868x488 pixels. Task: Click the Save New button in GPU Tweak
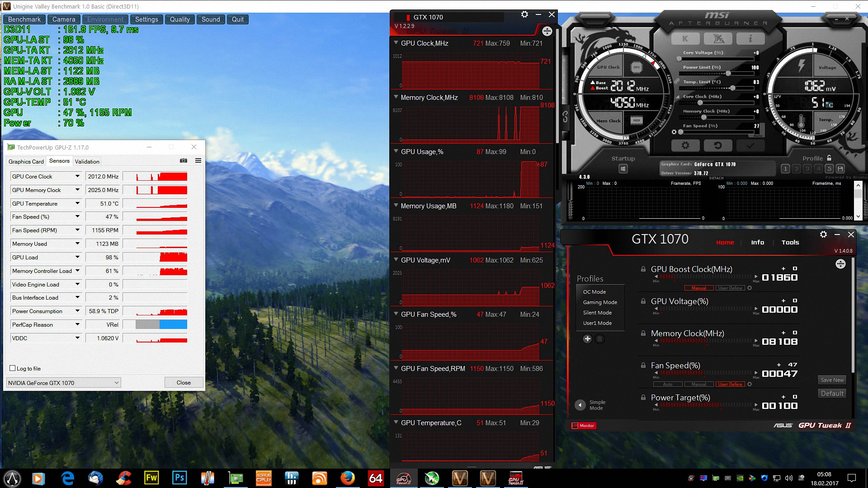click(832, 380)
